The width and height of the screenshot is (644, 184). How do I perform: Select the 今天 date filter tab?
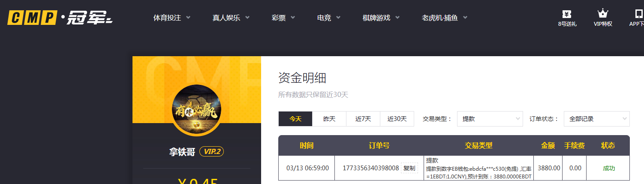click(x=295, y=119)
